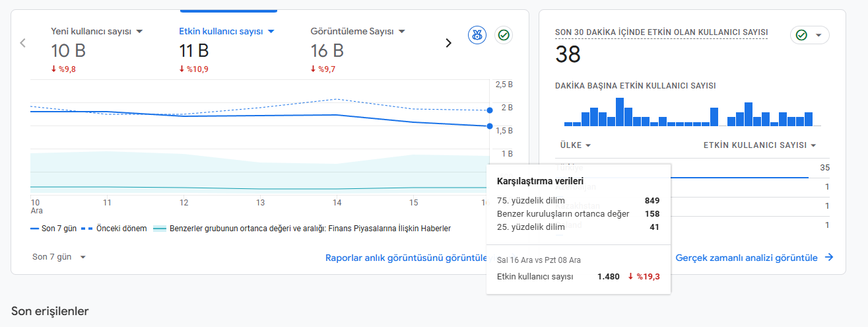Click the 25. yüzdelik dilim value 41

pyautogui.click(x=654, y=227)
